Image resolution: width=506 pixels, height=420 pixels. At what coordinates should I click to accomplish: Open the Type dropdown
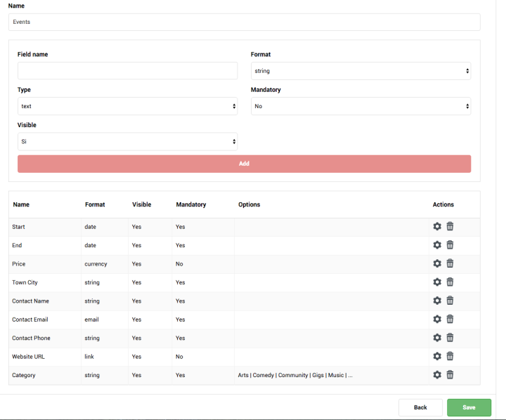[x=127, y=106]
